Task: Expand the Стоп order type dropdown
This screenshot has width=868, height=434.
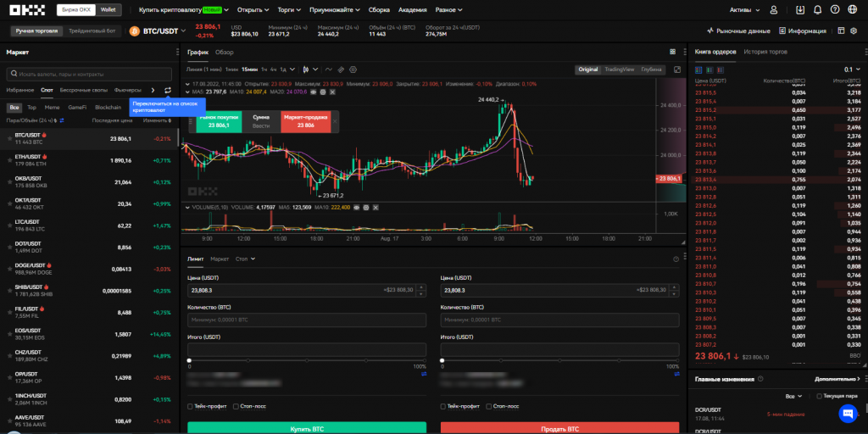Action: pyautogui.click(x=245, y=259)
